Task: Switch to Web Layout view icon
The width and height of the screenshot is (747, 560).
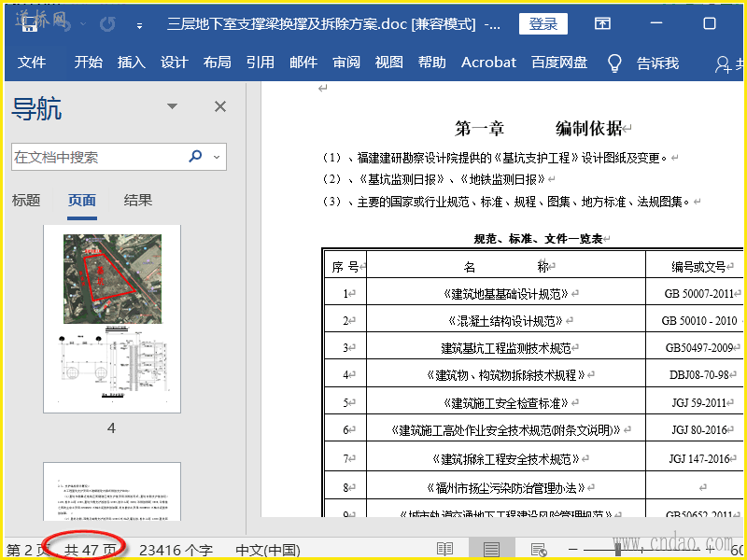Action: click(x=538, y=549)
